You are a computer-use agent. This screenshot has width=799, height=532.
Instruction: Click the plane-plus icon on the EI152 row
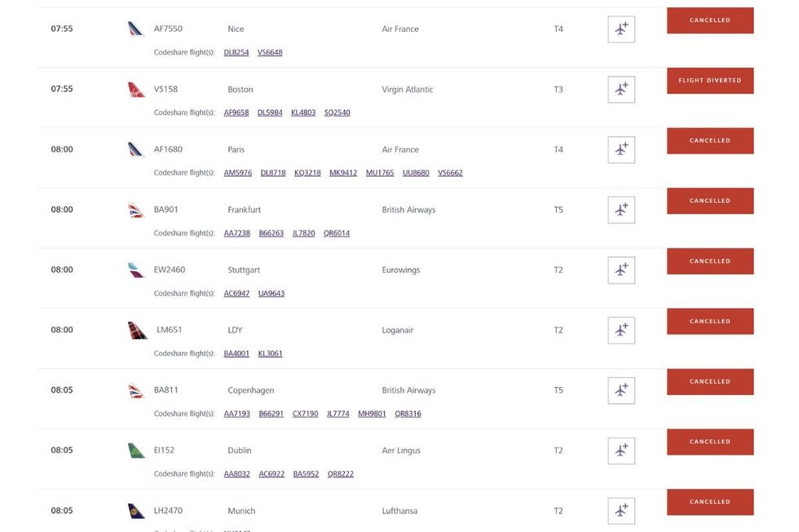pyautogui.click(x=620, y=449)
